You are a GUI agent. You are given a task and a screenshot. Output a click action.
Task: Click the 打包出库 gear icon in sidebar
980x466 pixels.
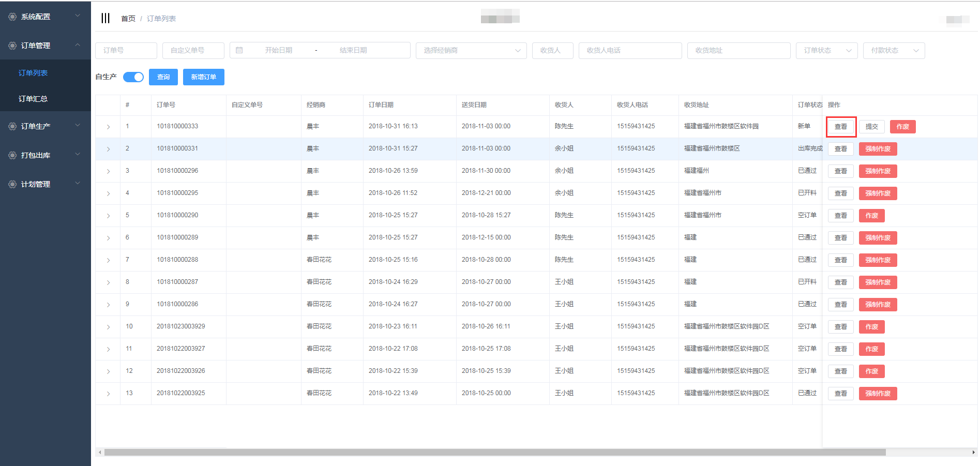[x=12, y=155]
